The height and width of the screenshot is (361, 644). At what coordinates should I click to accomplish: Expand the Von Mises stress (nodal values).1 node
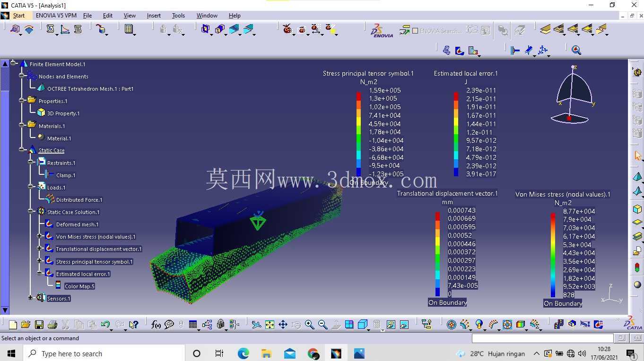40,236
